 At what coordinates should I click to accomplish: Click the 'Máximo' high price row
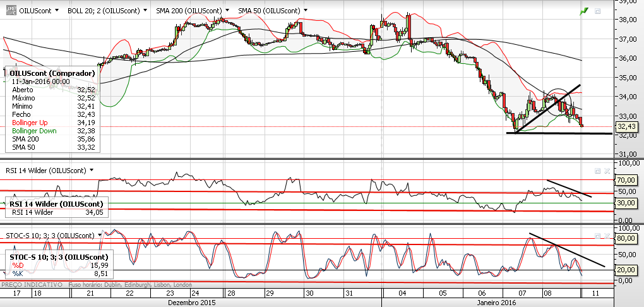click(x=54, y=98)
